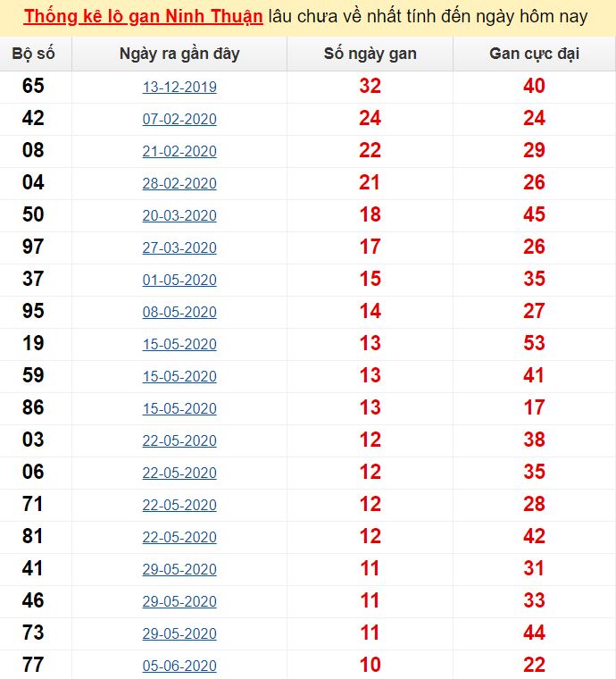This screenshot has width=616, height=679.
Task: Open the 20-03-2020 date link
Action: click(x=179, y=216)
